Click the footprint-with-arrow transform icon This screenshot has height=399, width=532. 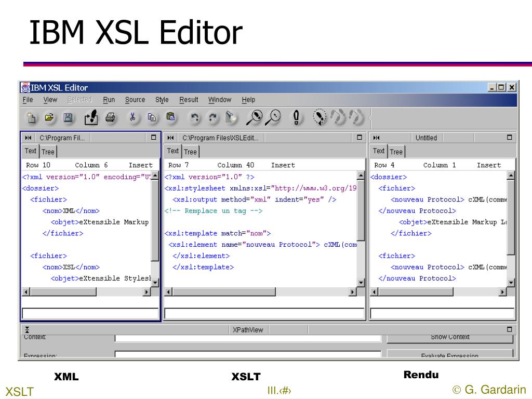91,117
